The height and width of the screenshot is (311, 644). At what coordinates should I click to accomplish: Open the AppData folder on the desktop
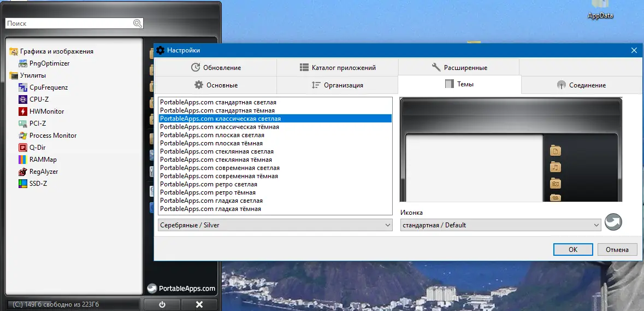(600, 10)
